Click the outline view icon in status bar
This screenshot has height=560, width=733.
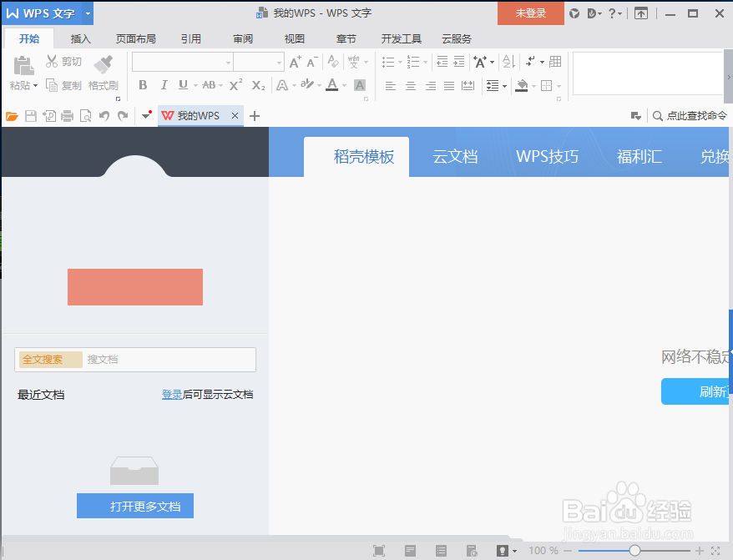pyautogui.click(x=441, y=551)
